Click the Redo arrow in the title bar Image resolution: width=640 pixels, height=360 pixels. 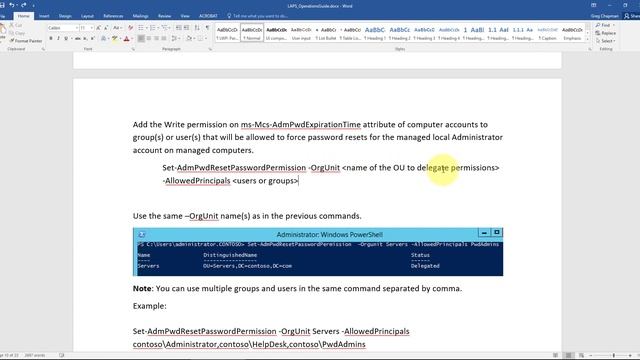(x=23, y=5)
